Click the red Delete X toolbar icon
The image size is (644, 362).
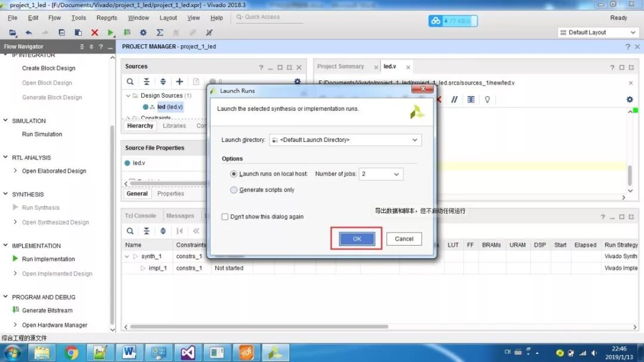point(94,32)
